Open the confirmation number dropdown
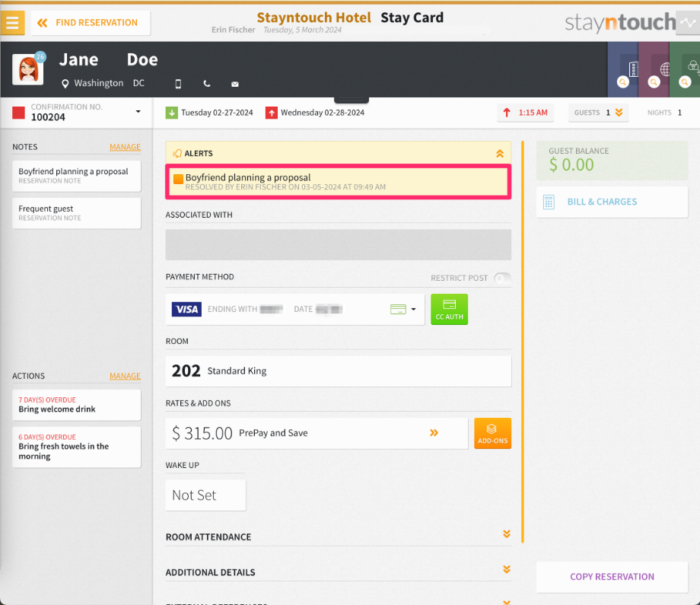Viewport: 700px width, 605px height. pos(138,112)
